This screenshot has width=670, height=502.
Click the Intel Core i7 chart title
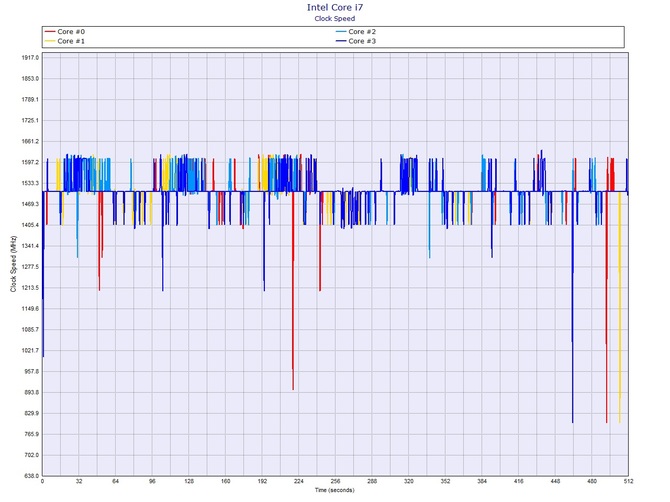[x=335, y=7]
